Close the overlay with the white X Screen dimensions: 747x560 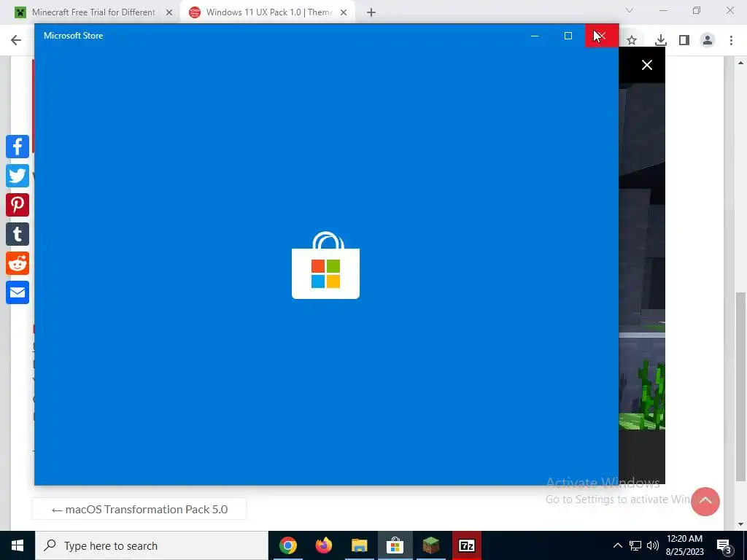647,65
